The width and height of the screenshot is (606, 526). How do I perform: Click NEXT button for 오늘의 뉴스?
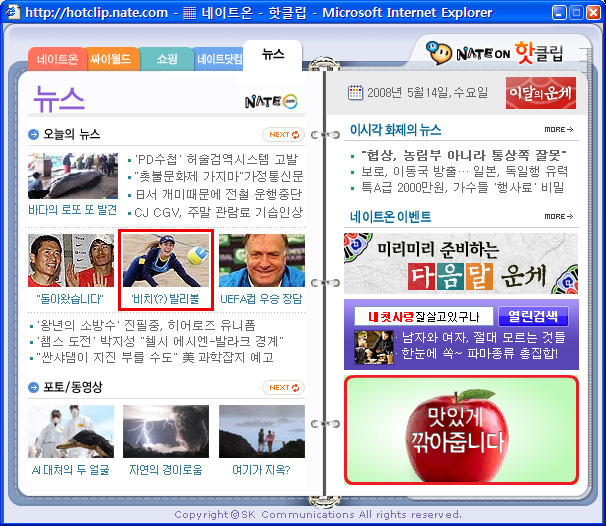tap(284, 134)
